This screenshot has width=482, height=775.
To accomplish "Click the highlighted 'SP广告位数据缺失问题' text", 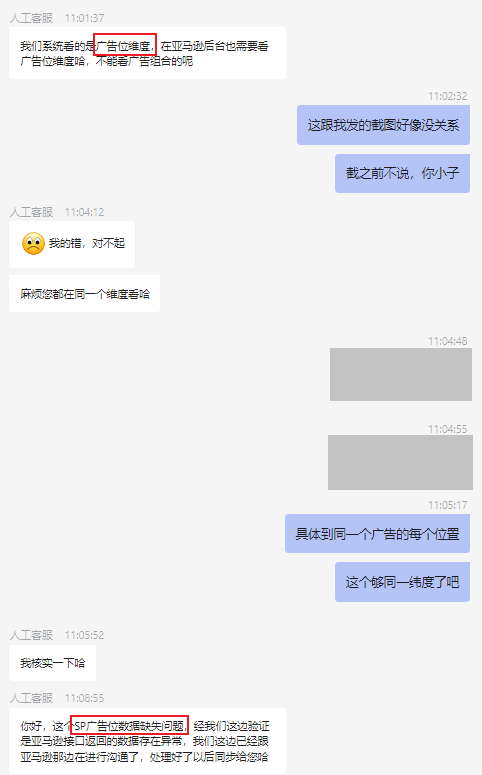I will [x=130, y=725].
